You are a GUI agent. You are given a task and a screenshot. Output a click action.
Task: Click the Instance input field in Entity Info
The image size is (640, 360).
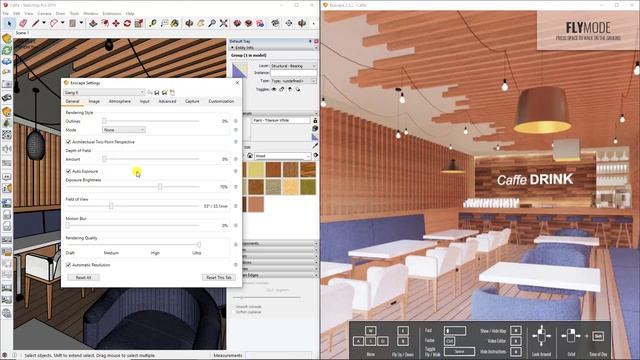pyautogui.click(x=293, y=73)
